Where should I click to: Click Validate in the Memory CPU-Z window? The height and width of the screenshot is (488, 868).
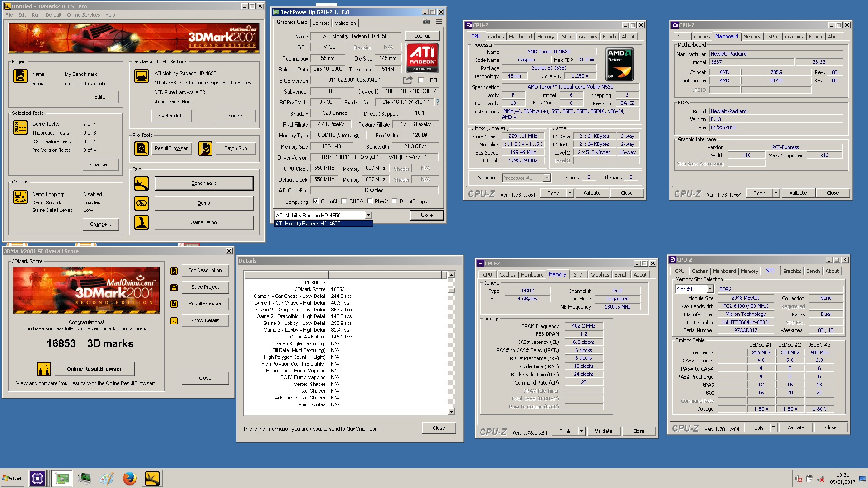pyautogui.click(x=604, y=432)
